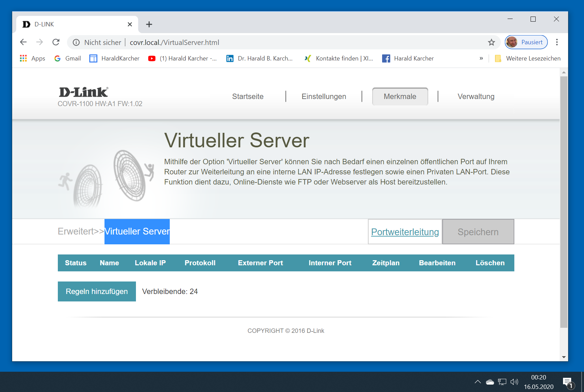
Task: Click the volume icon in system tray
Action: pyautogui.click(x=514, y=382)
